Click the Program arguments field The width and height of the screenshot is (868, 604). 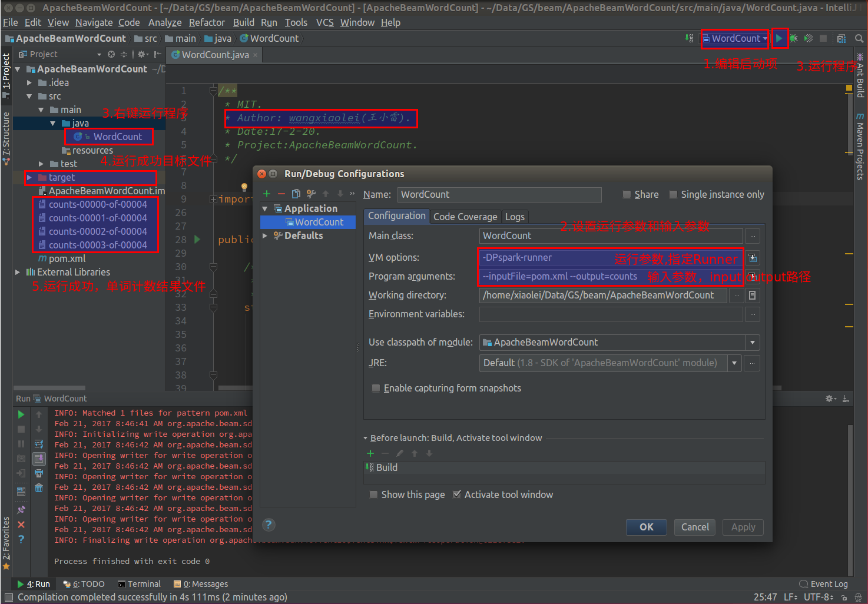[611, 276]
